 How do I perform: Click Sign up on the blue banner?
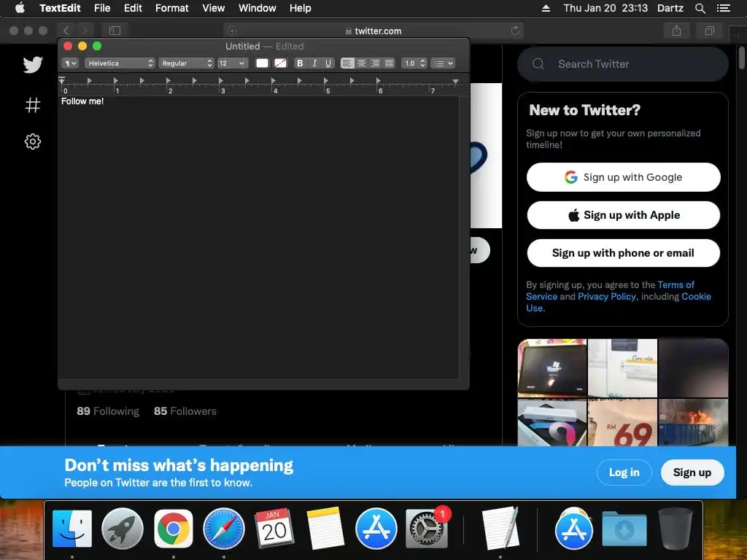[692, 472]
